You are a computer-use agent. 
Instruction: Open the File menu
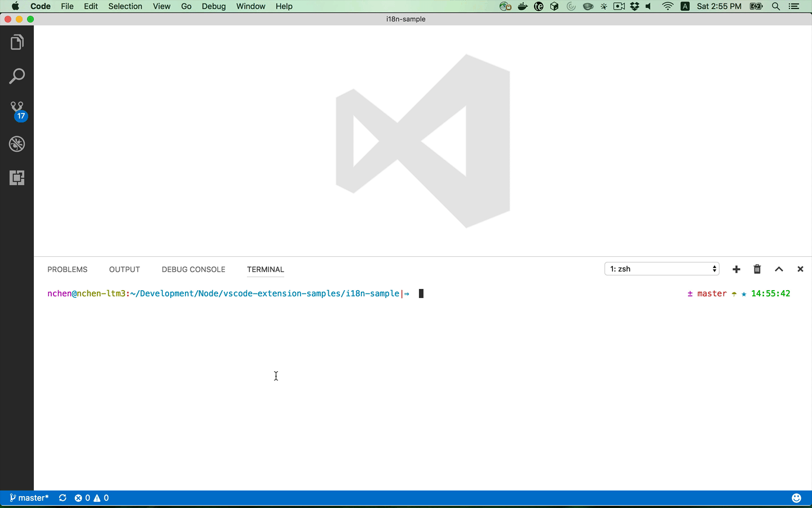tap(67, 6)
